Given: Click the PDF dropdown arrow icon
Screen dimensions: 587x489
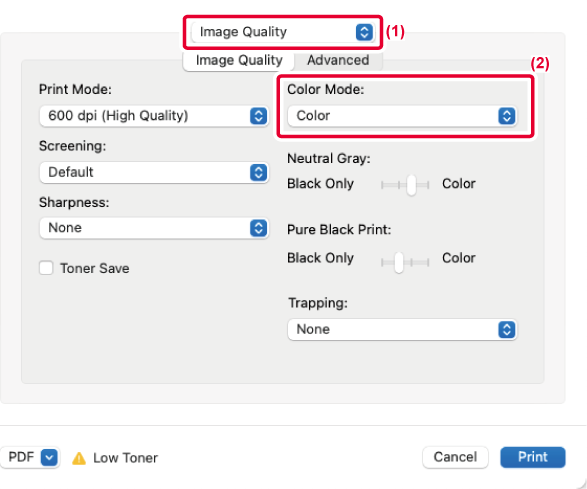Looking at the screenshot, I should pyautogui.click(x=49, y=457).
